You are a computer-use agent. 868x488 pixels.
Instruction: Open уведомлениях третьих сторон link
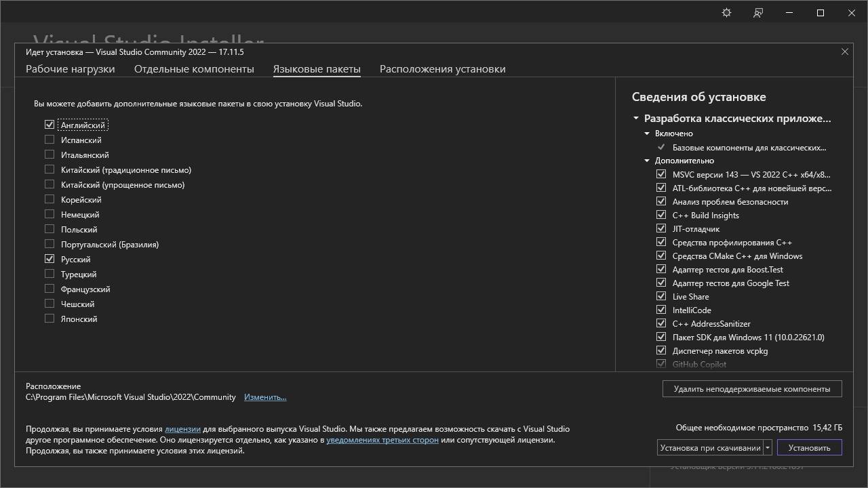click(382, 440)
